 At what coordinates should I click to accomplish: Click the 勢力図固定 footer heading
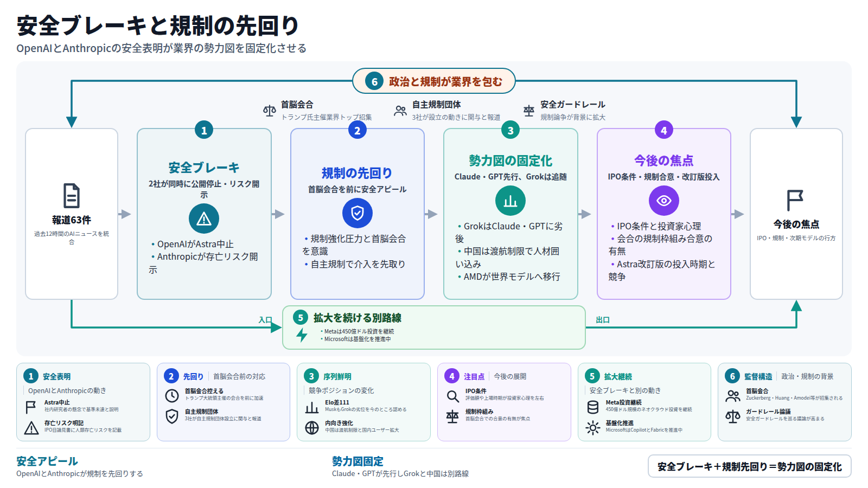click(x=358, y=461)
